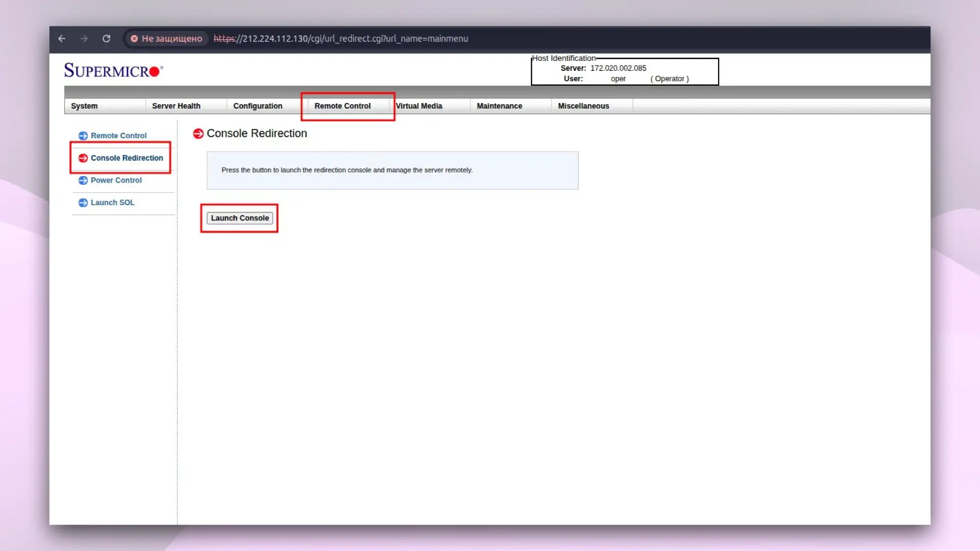The image size is (980, 551).
Task: Click red arrow icon beside Console Redirection
Action: [83, 158]
